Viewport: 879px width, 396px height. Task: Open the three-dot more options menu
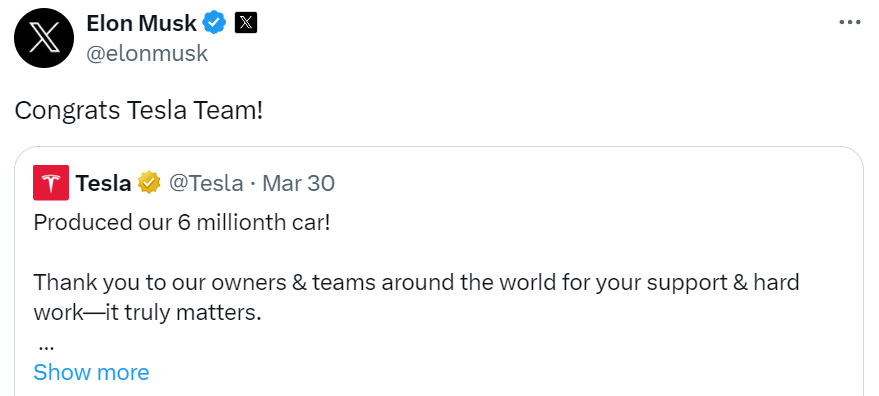(x=849, y=22)
